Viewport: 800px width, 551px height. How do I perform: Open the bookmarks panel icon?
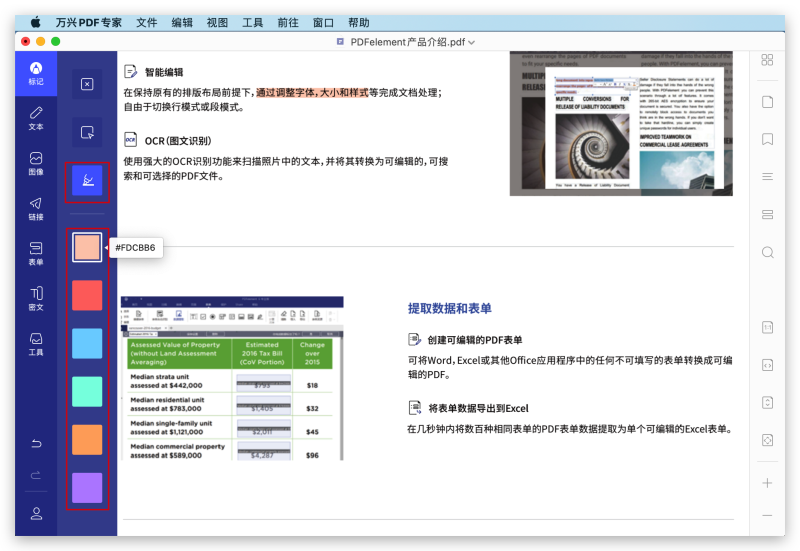(x=767, y=139)
